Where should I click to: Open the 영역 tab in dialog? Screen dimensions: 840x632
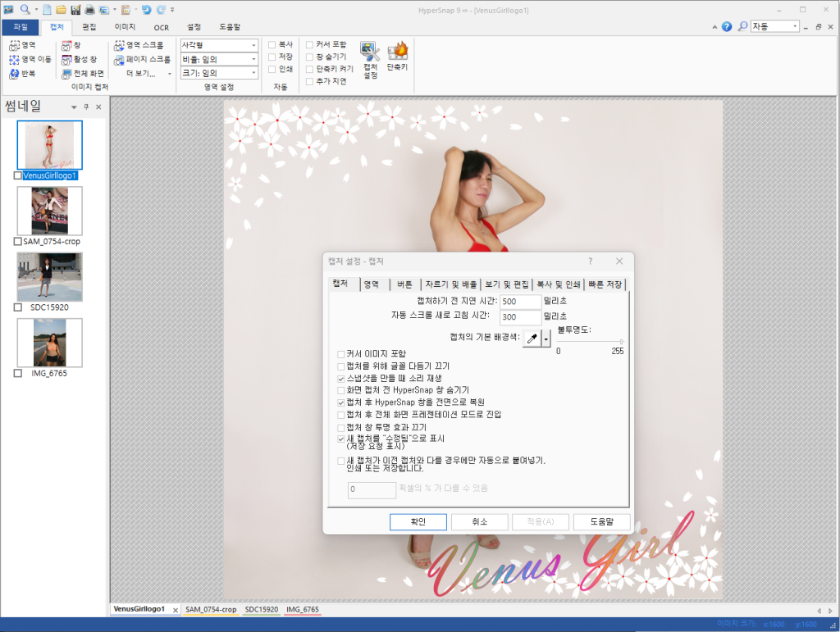pyautogui.click(x=372, y=284)
